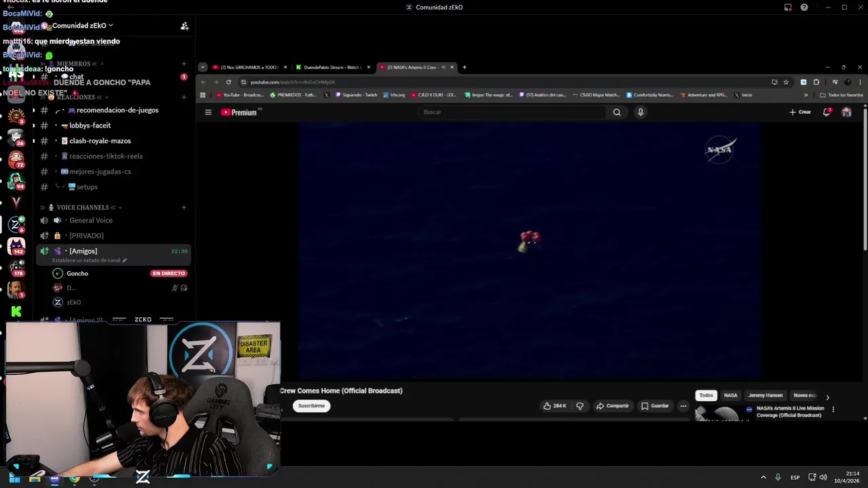The height and width of the screenshot is (488, 868).
Task: Open Comunidad zEkO server dropdown
Action: coord(83,26)
